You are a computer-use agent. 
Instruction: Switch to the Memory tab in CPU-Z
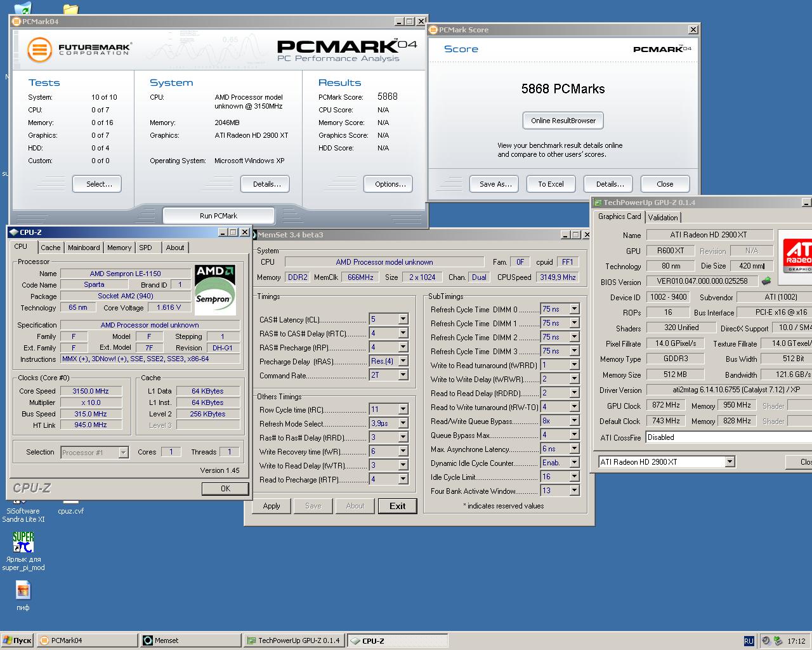(x=119, y=248)
